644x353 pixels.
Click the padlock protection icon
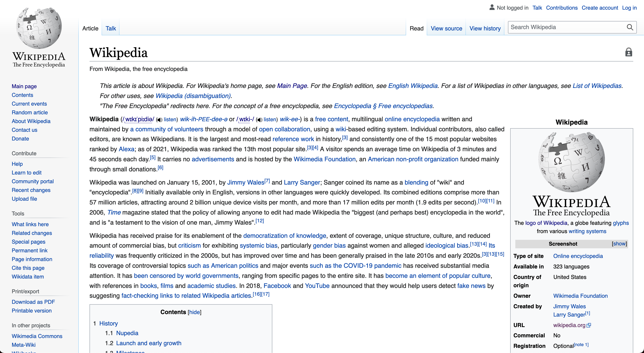click(629, 52)
